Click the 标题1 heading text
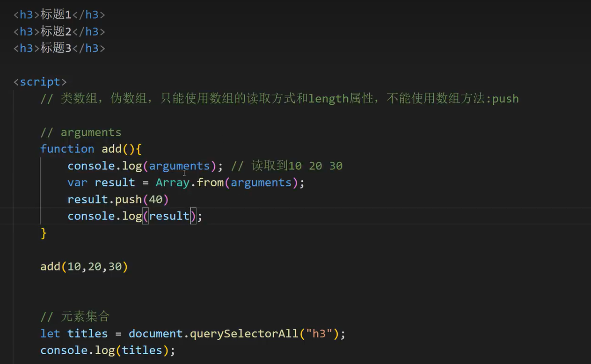The width and height of the screenshot is (591, 364). click(x=56, y=15)
